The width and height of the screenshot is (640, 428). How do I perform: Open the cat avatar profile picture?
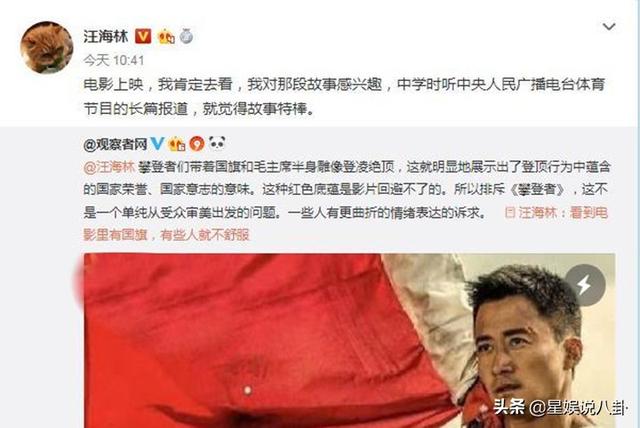(x=47, y=47)
